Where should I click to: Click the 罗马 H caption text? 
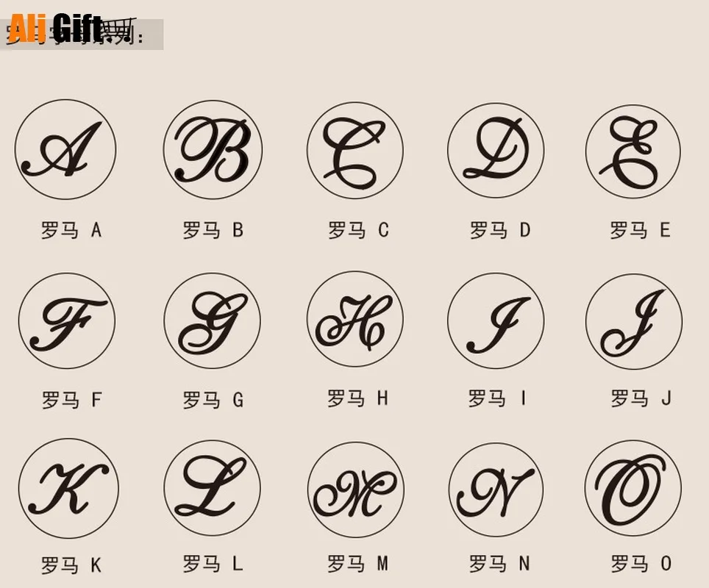357,398
